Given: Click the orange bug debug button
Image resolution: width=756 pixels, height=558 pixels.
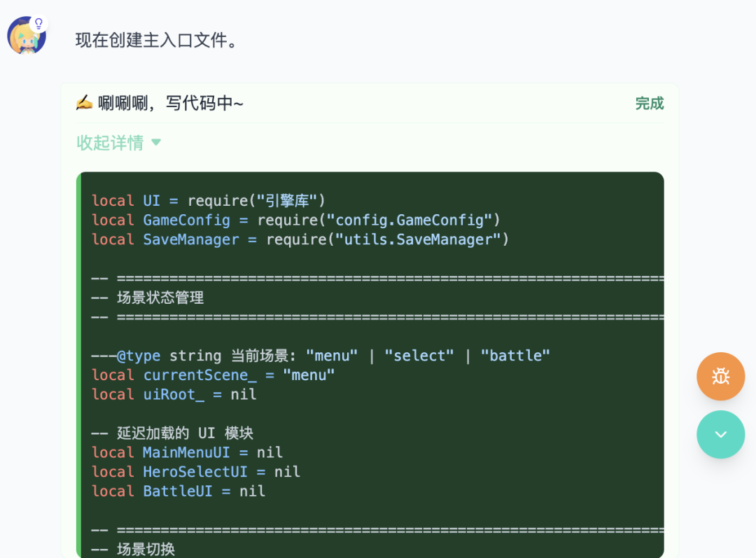Looking at the screenshot, I should 720,376.
